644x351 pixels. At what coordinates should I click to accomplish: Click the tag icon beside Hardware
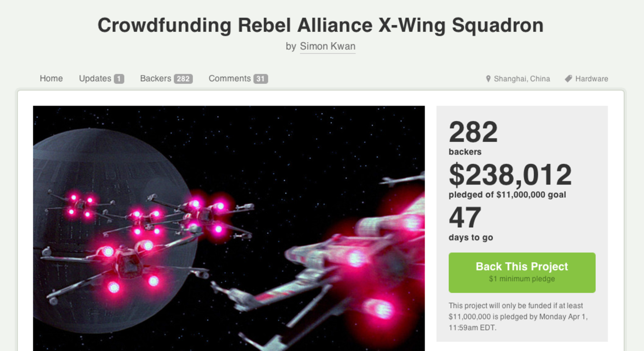point(568,78)
